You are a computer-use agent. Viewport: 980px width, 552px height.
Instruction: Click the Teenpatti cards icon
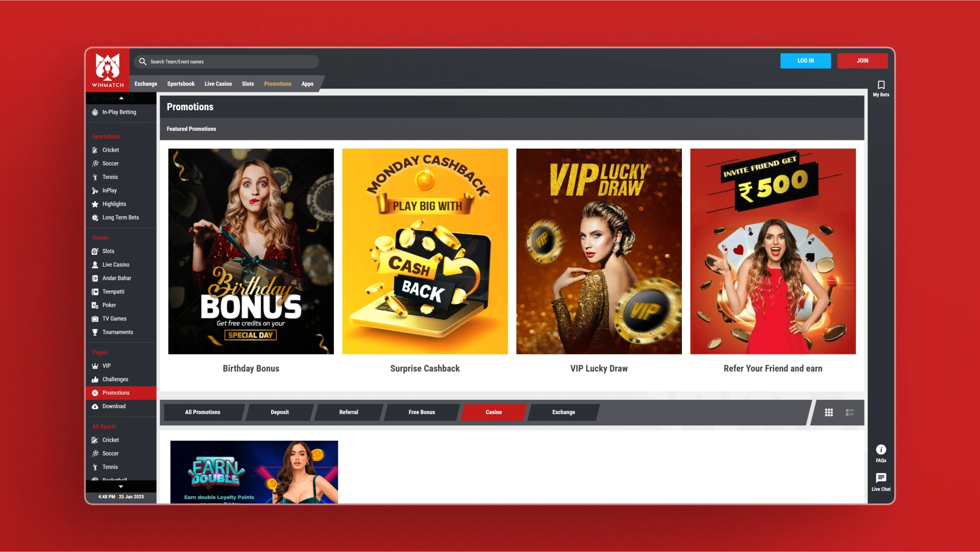[x=95, y=292]
